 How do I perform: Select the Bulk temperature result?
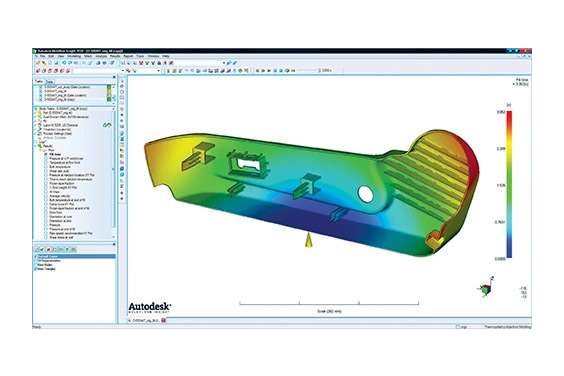[x=60, y=167]
